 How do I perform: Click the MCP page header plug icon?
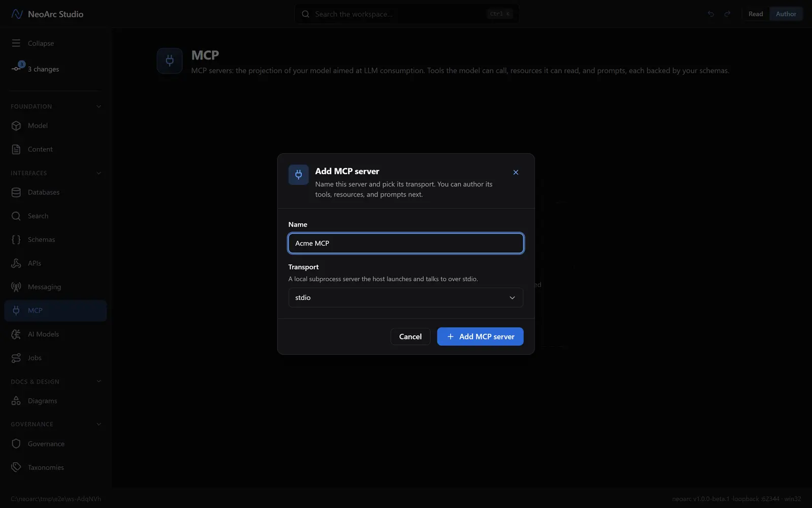tap(170, 60)
